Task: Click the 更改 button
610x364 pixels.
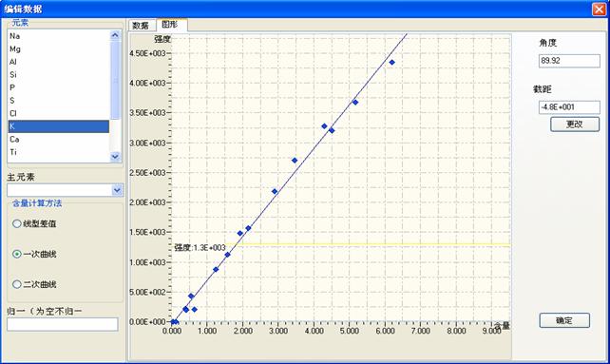Action: (575, 125)
